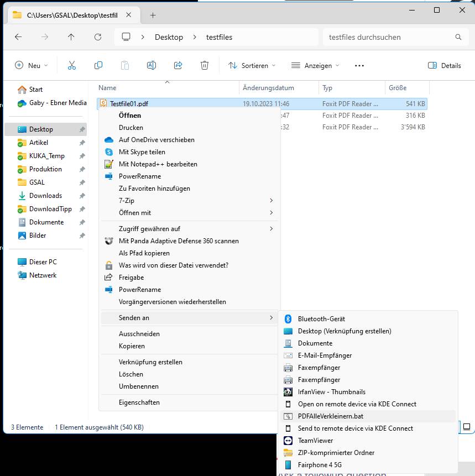Viewport: 475px width, 476px height.
Task: Click the testfiles durchsuchen search field
Action: (x=390, y=37)
